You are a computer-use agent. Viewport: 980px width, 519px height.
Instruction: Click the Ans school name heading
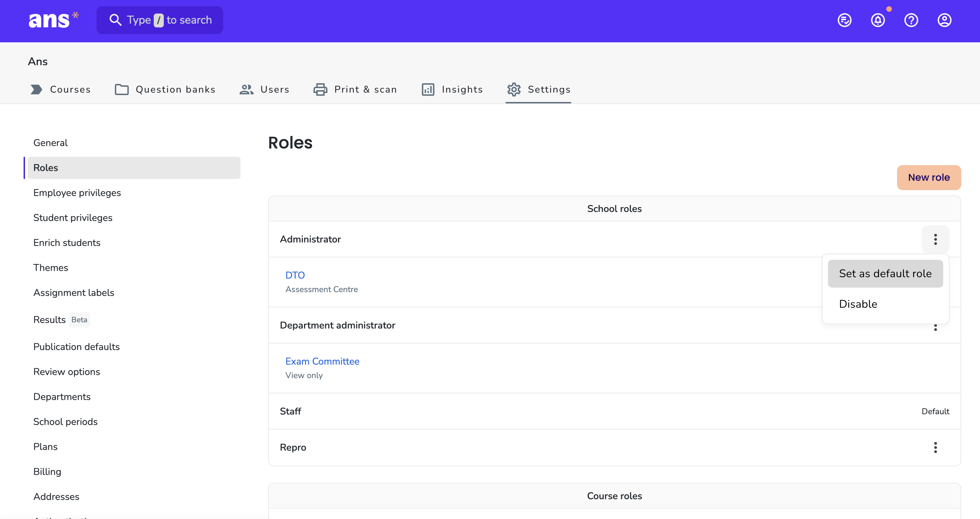(38, 62)
